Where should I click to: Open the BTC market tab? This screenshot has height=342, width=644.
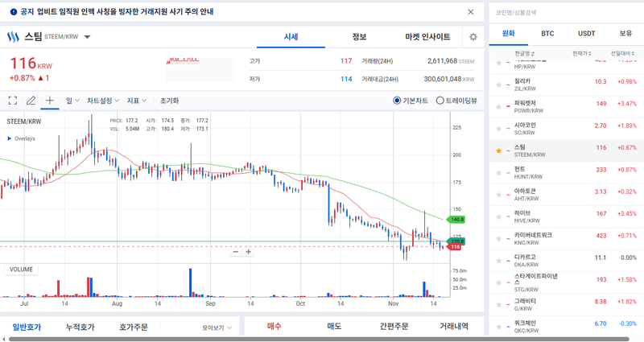click(547, 34)
